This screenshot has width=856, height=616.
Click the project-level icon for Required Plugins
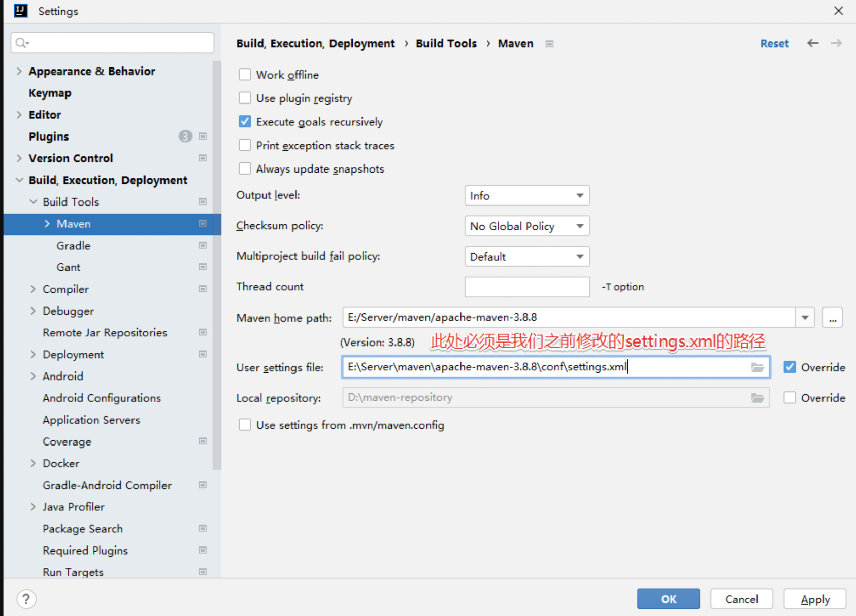pyautogui.click(x=203, y=551)
